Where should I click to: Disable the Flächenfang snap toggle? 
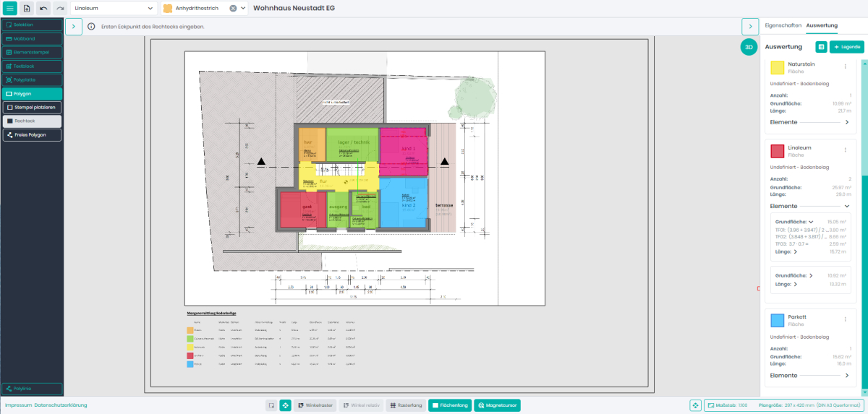(x=448, y=405)
